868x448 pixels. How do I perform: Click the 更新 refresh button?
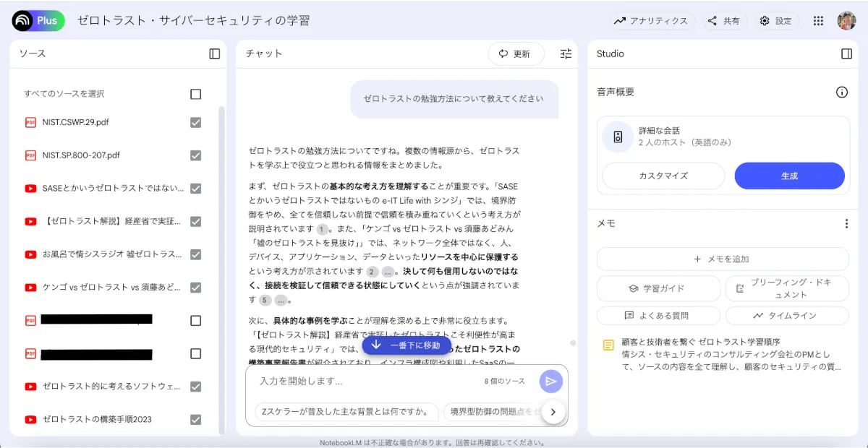pyautogui.click(x=516, y=53)
